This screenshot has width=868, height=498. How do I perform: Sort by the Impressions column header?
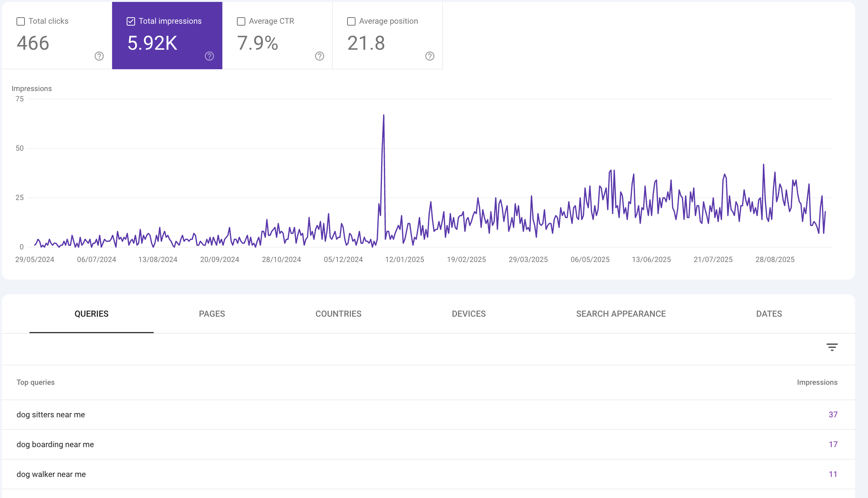point(817,382)
